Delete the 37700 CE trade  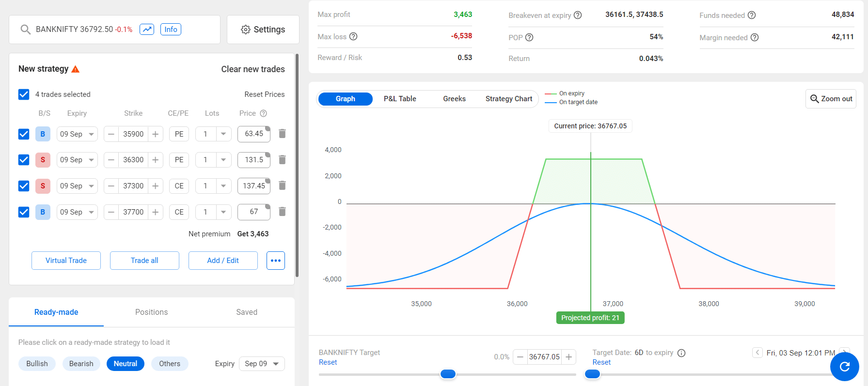(x=283, y=212)
